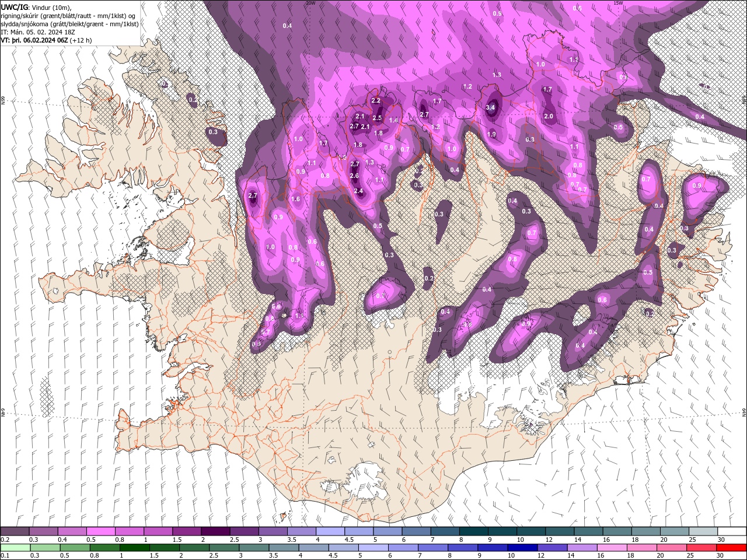Select the 2.6 value label on the map
This screenshot has height=560, width=747.
(354, 176)
